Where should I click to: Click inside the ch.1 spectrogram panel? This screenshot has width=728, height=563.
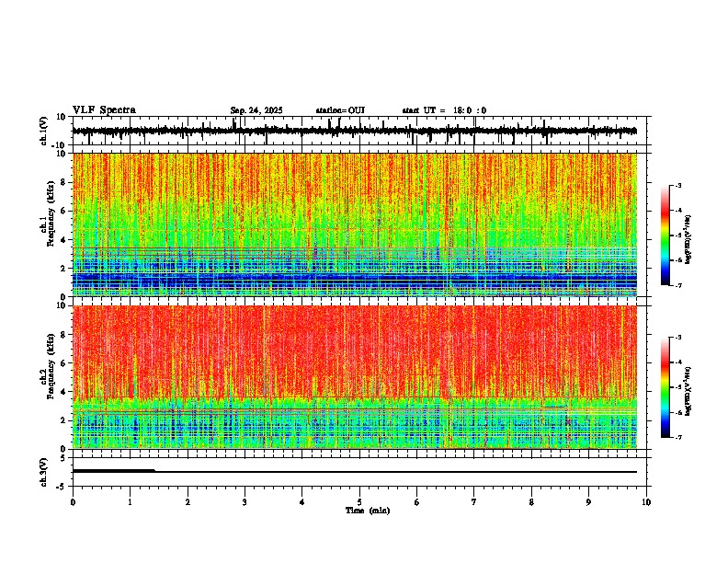click(355, 224)
